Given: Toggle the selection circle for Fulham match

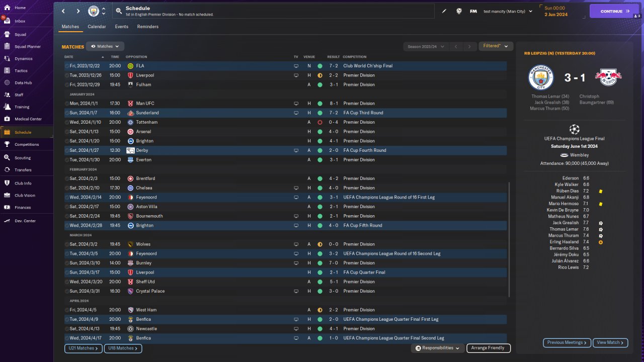Looking at the screenshot, I should point(67,85).
